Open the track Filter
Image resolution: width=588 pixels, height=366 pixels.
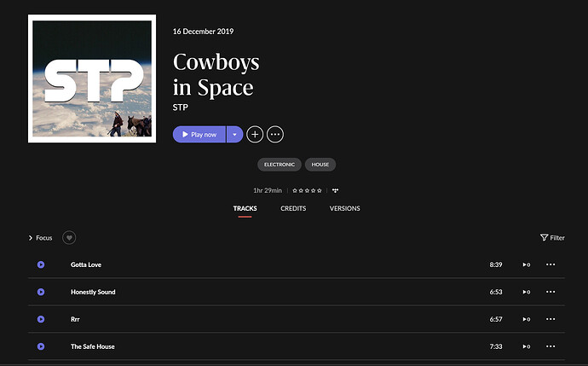tap(552, 238)
